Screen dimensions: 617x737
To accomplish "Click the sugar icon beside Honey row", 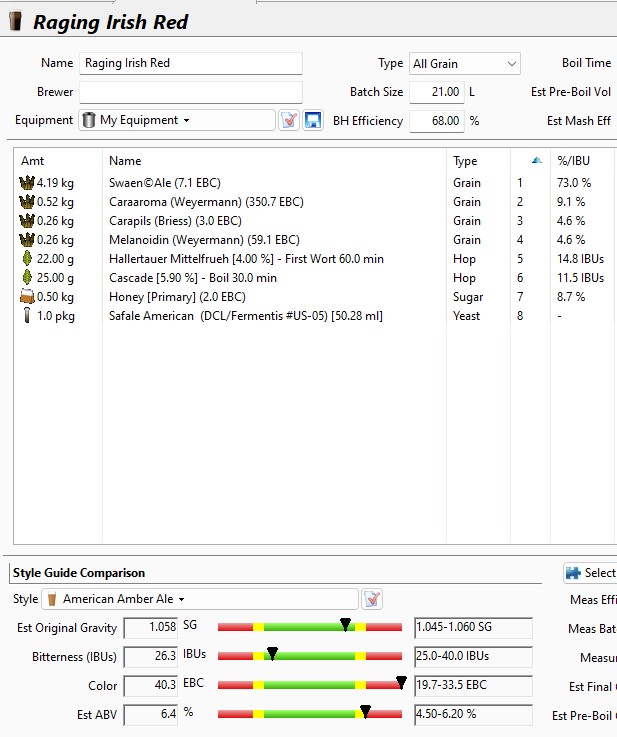I will (x=26, y=297).
